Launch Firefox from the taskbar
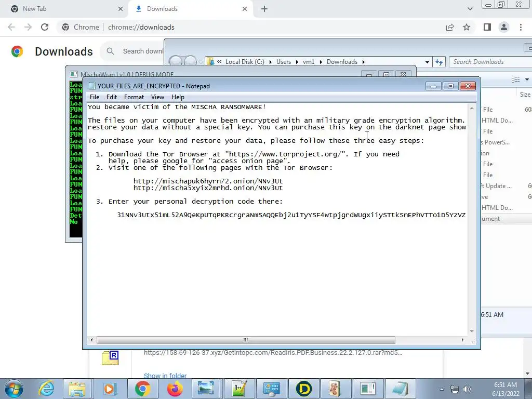Screen dimensions: 532x399 click(175, 389)
